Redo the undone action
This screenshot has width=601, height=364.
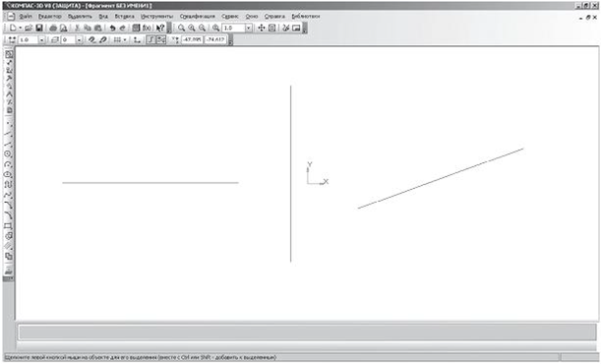click(122, 28)
